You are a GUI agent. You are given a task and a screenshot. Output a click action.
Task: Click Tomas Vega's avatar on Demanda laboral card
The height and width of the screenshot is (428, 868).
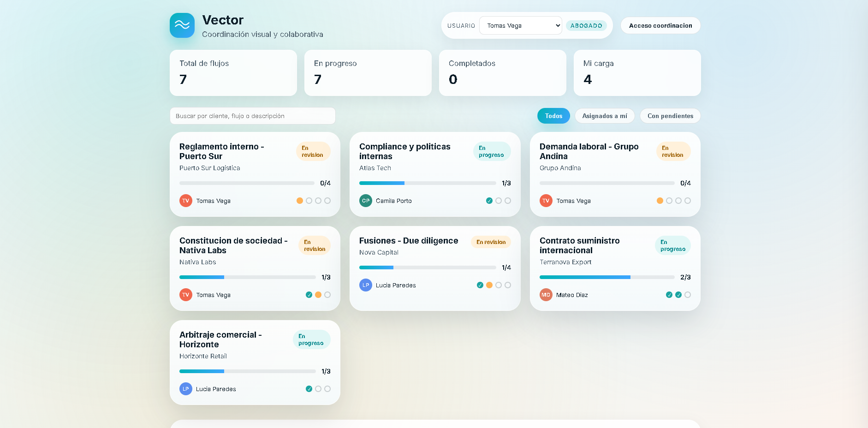point(546,201)
